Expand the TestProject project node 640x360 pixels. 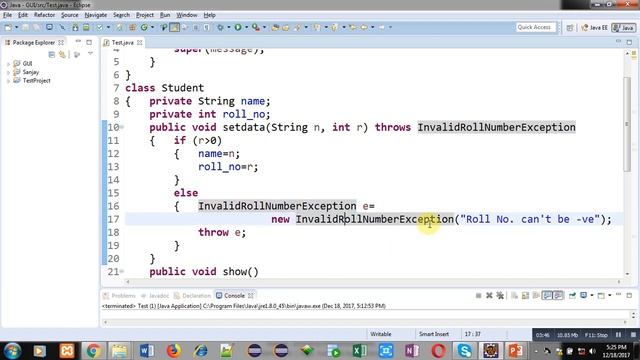[x=8, y=81]
